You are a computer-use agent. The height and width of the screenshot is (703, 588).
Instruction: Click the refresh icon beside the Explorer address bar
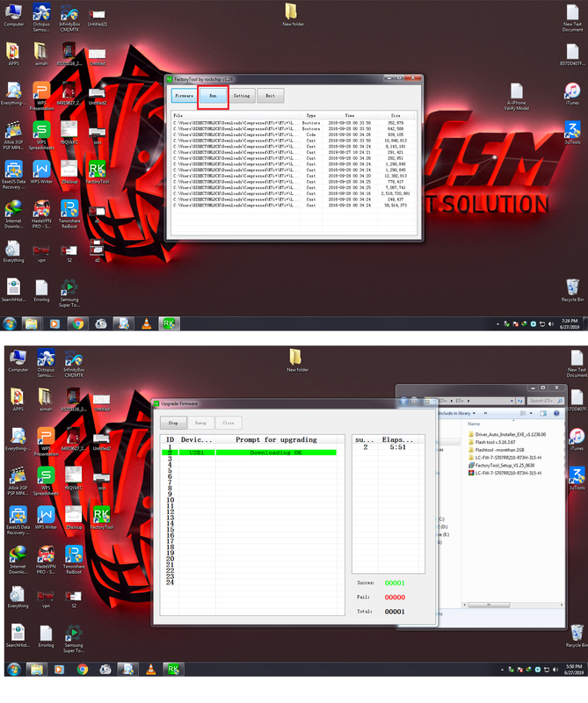(520, 401)
